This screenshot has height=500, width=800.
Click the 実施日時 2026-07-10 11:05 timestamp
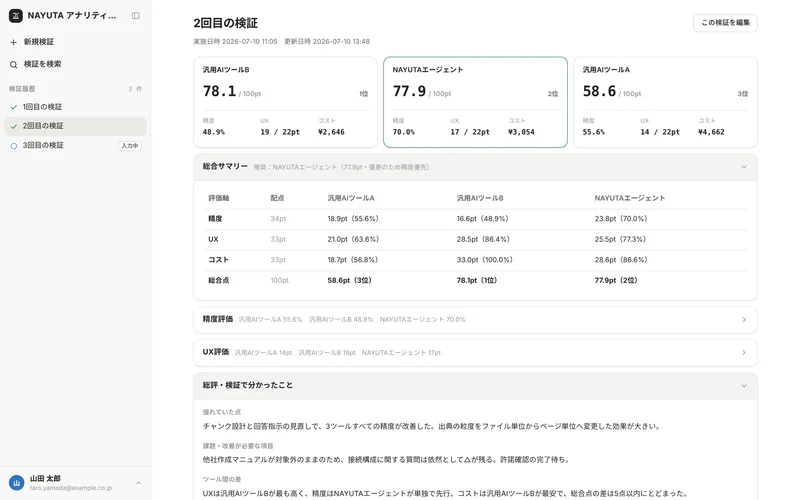tap(235, 42)
